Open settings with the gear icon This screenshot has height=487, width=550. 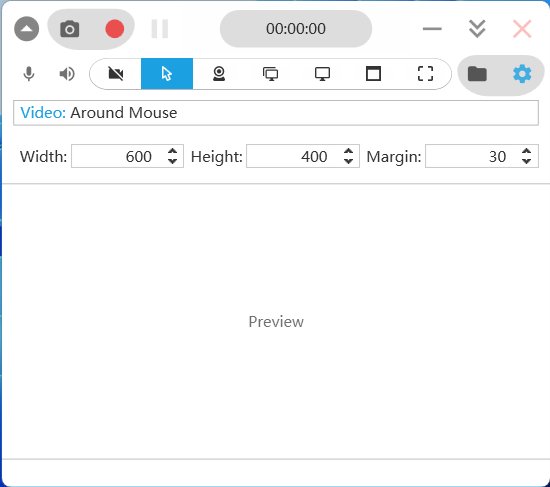522,74
